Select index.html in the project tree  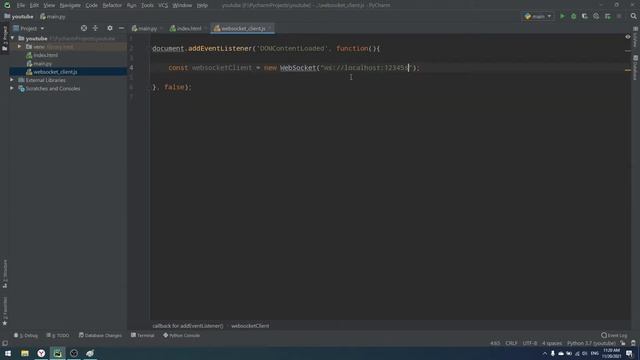[x=45, y=55]
